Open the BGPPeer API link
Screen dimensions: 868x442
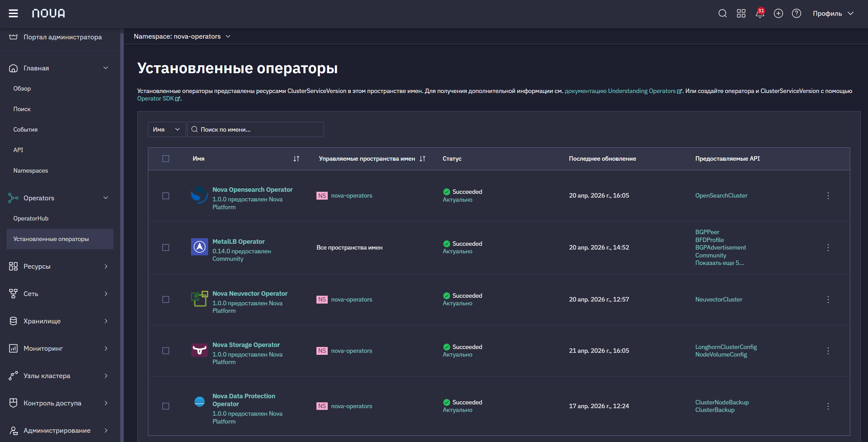pyautogui.click(x=707, y=232)
